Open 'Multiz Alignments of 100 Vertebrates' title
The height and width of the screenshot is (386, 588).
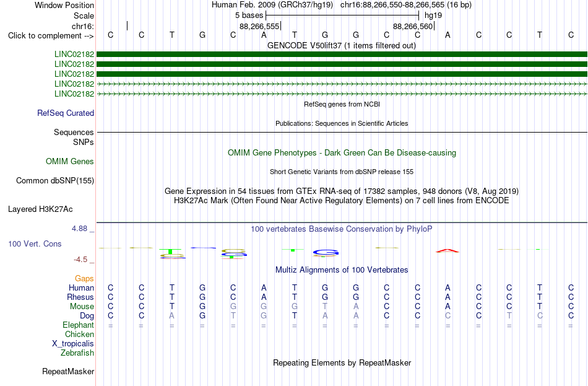[x=342, y=270]
